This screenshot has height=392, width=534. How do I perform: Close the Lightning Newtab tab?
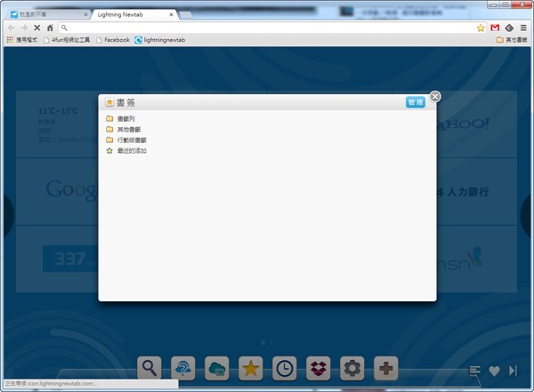click(x=171, y=14)
